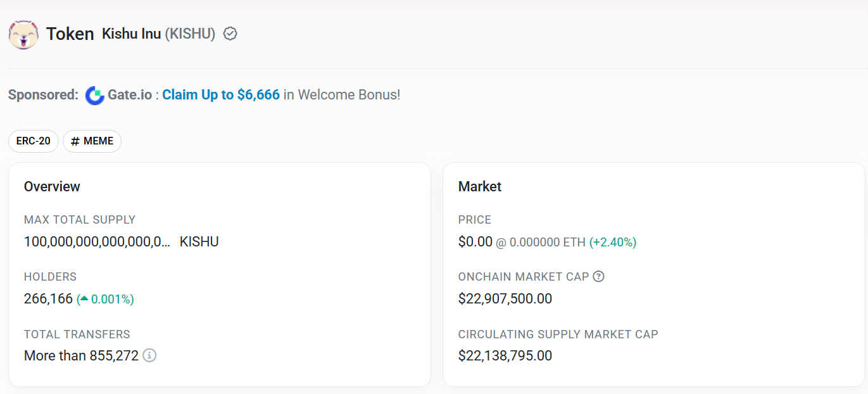Click the Kishu Inu token logo
Screen dimensions: 868x394
coord(23,34)
